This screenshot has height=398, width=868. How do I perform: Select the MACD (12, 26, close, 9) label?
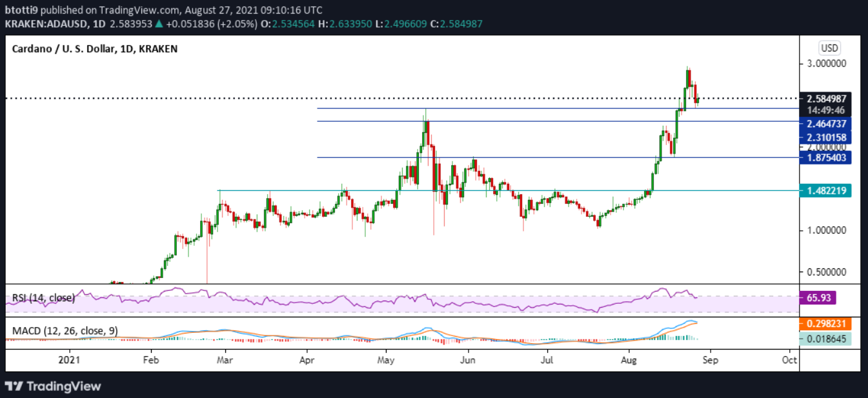coord(65,331)
